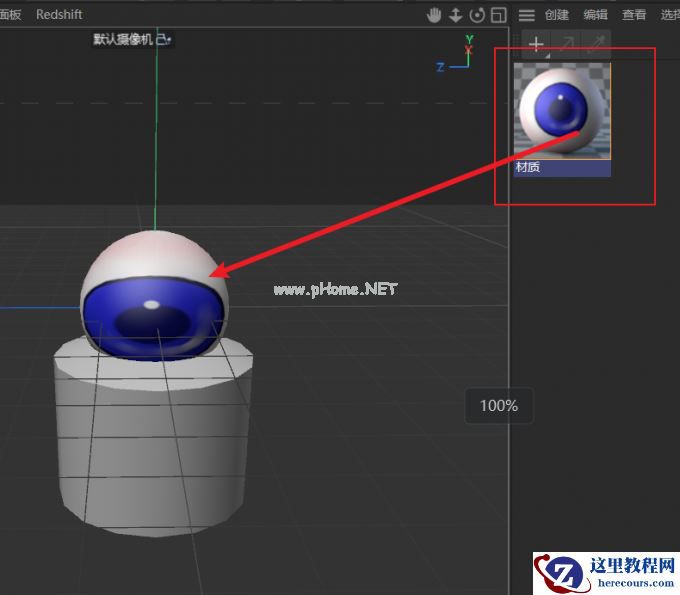Click the plus icon to add a new material
This screenshot has height=595, width=680.
click(536, 44)
